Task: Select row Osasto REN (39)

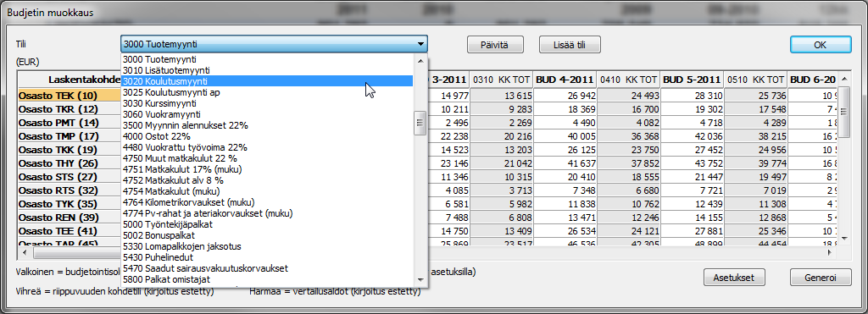Action: [70, 218]
